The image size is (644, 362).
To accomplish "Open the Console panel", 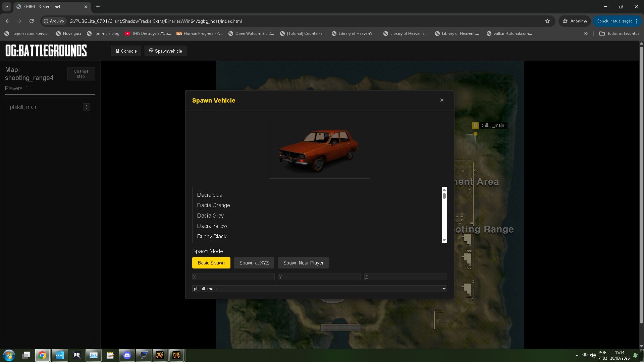I will [x=126, y=51].
